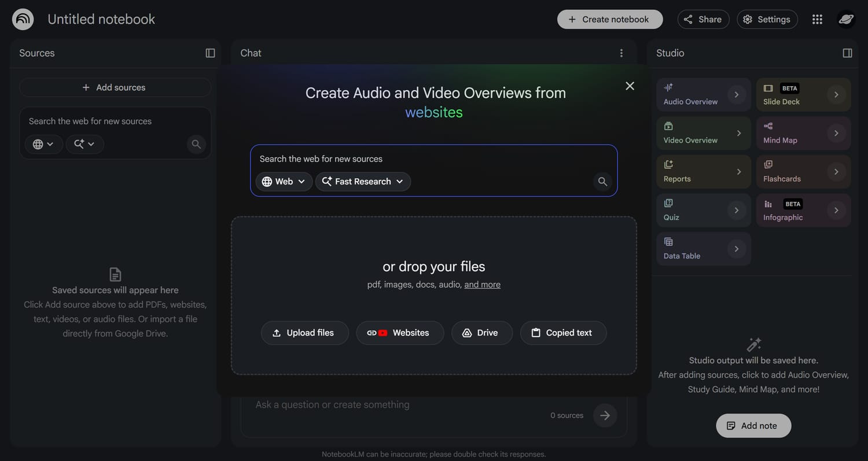This screenshot has height=461, width=868.
Task: Click Add sources button
Action: 115,87
